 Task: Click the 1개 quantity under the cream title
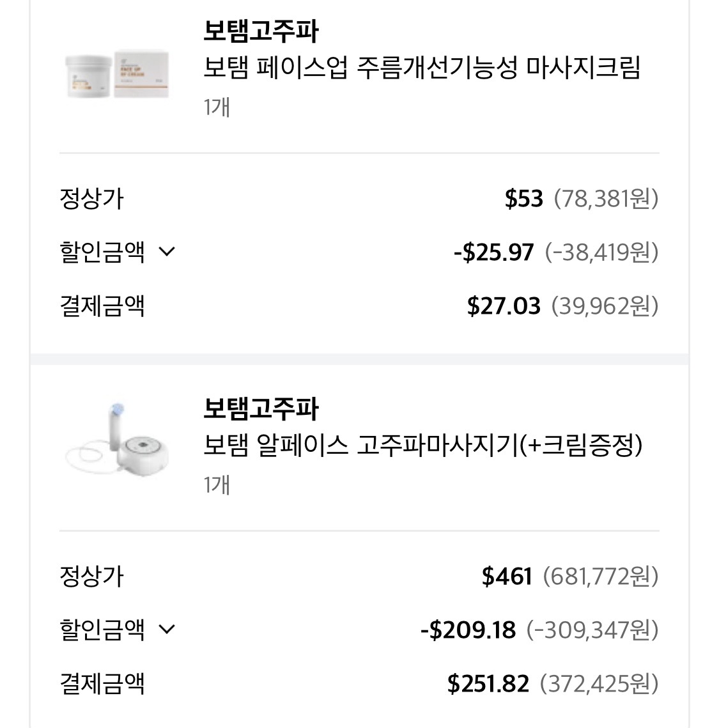click(217, 106)
